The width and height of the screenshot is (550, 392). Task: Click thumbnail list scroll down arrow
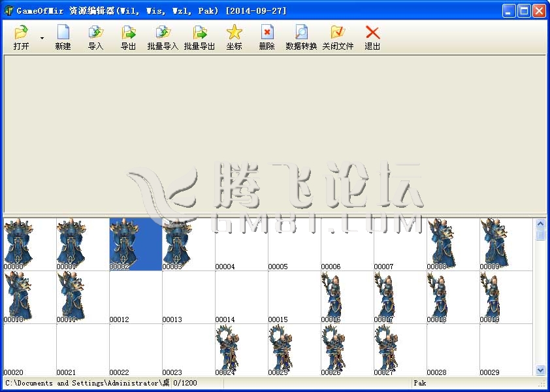(541, 370)
